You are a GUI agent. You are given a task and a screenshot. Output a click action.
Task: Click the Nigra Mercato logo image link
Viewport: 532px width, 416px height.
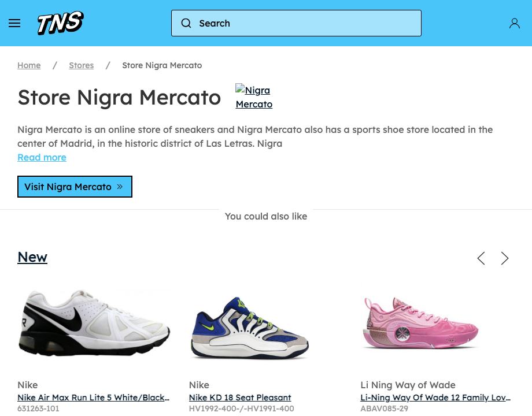(x=254, y=96)
